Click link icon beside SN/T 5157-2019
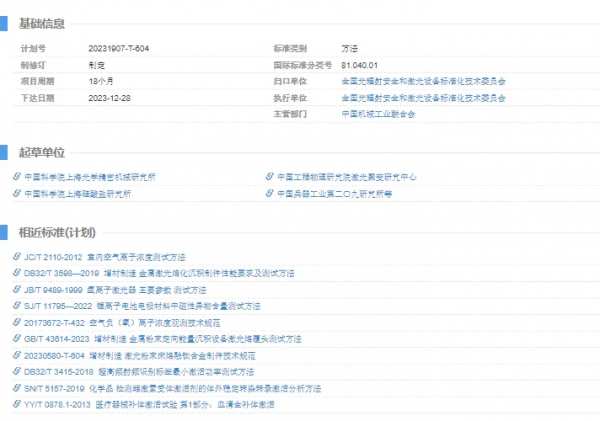 (x=17, y=388)
